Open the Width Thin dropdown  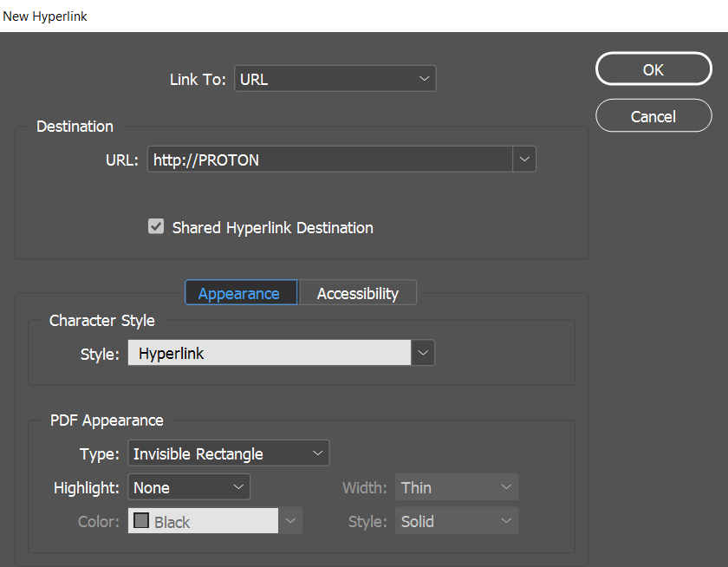457,487
